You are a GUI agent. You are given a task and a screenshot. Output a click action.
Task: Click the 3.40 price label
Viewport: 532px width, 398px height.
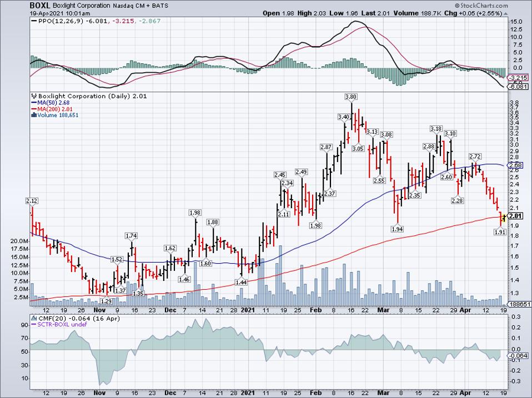click(343, 117)
